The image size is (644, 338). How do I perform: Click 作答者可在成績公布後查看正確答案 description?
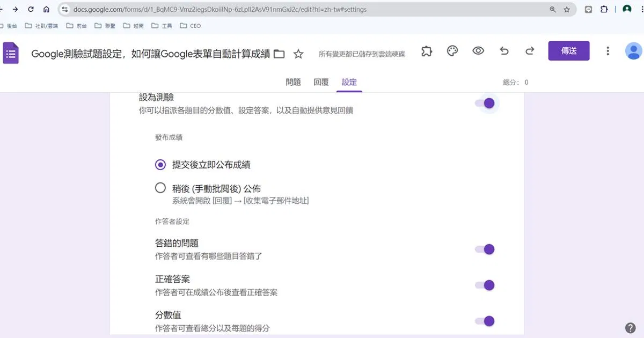click(x=216, y=292)
